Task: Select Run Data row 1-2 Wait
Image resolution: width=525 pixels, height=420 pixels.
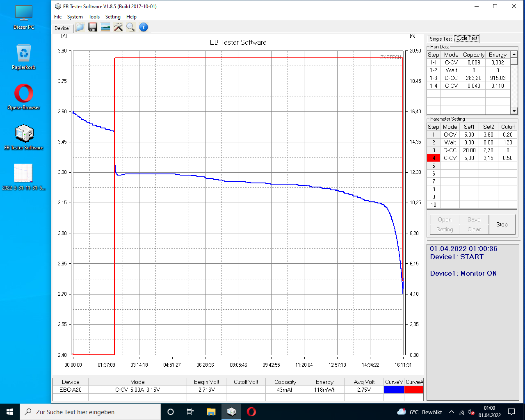Action: [x=468, y=70]
